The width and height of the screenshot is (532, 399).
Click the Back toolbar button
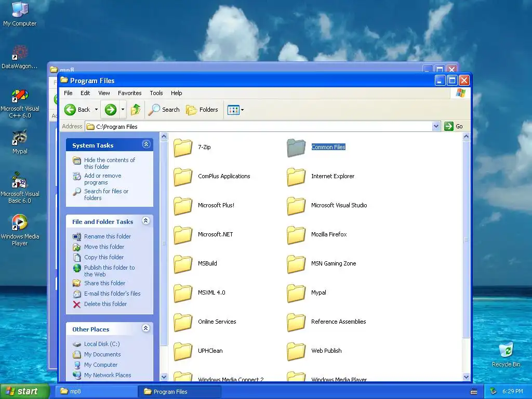pyautogui.click(x=77, y=110)
